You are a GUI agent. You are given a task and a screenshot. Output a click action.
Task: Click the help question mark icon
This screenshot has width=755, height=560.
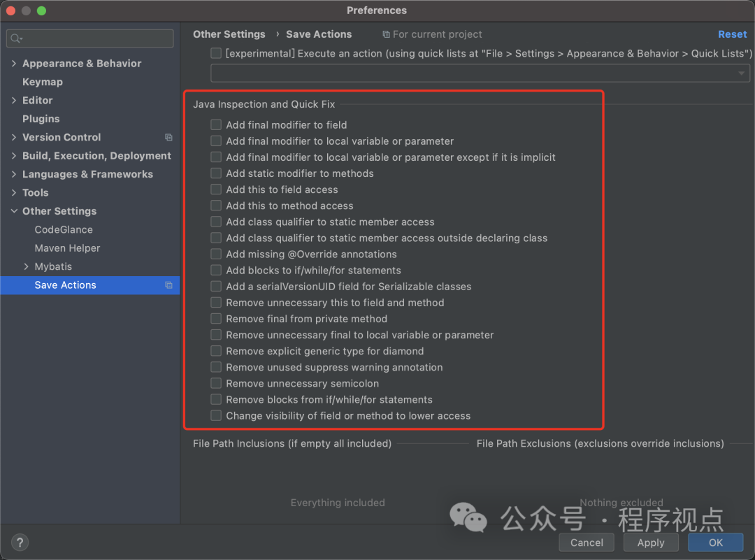coord(20,543)
